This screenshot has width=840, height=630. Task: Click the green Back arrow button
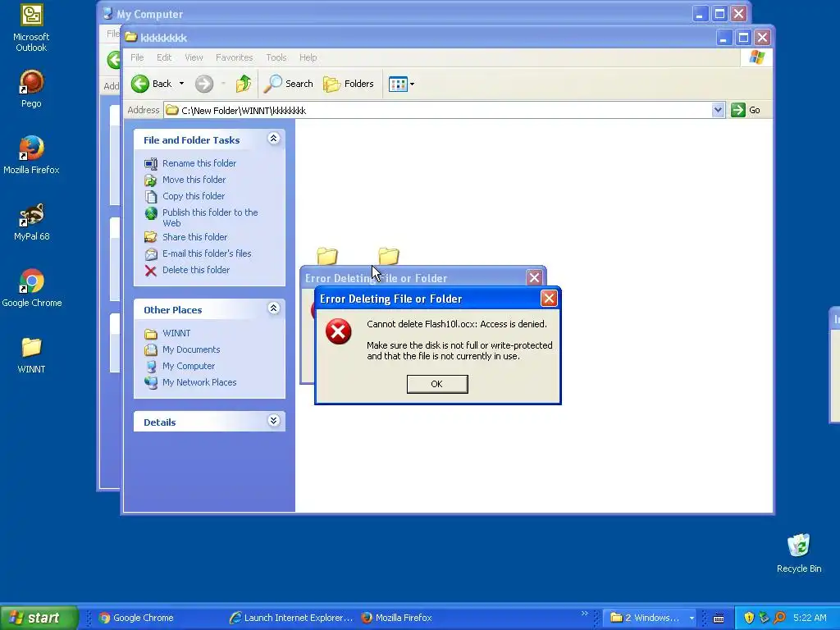tap(140, 84)
